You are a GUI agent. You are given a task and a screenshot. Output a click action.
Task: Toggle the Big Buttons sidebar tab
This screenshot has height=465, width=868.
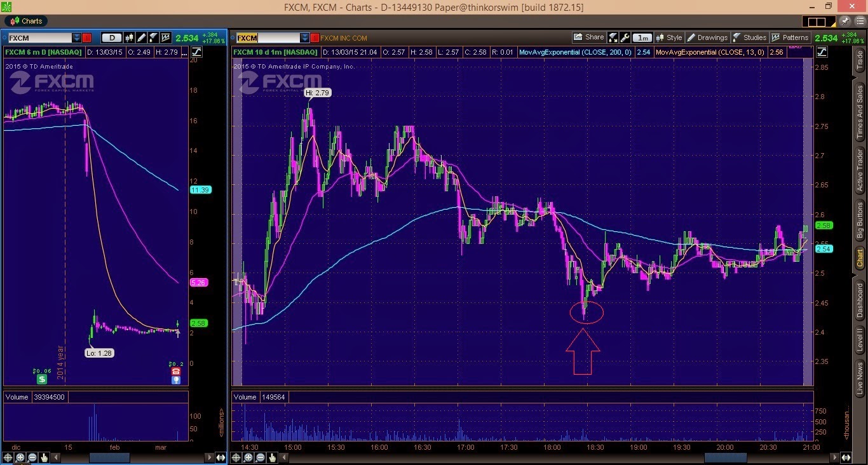(x=860, y=220)
